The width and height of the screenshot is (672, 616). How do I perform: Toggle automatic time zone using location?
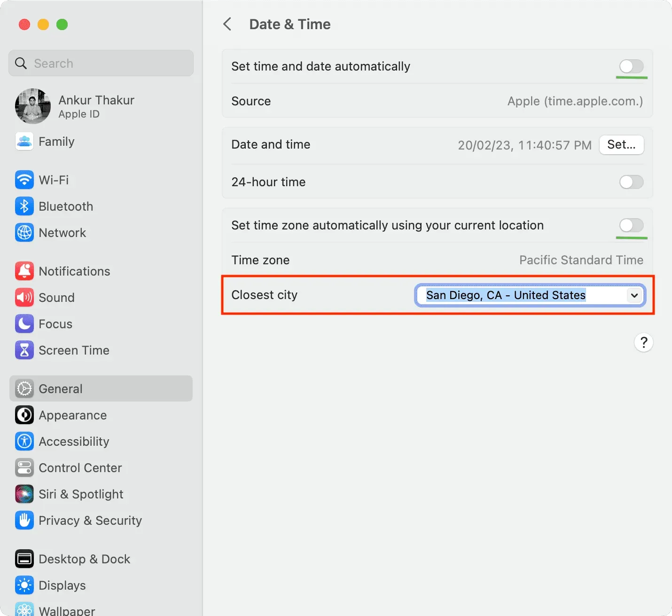tap(631, 225)
